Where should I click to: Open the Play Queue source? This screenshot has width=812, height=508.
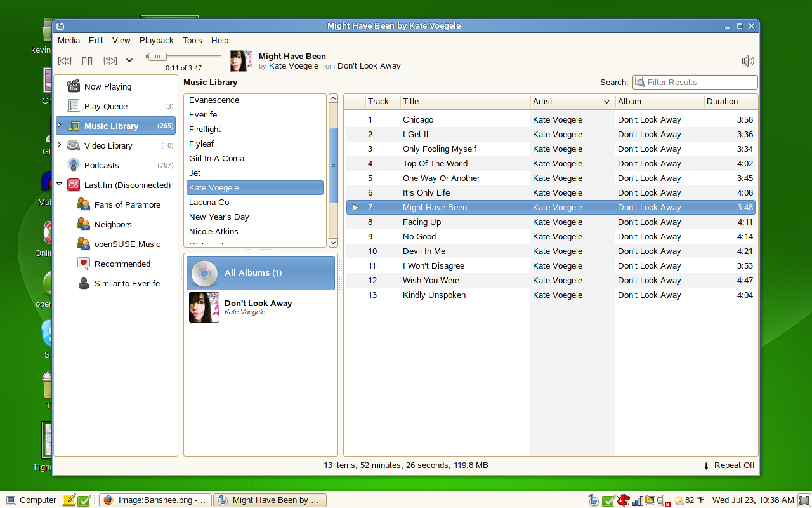click(105, 107)
